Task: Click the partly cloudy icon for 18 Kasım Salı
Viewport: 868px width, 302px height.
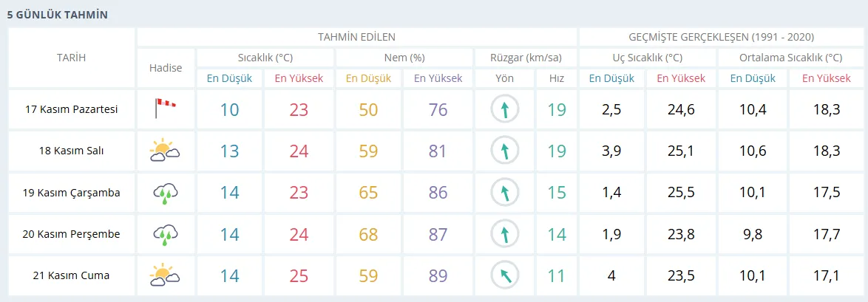Action: pyautogui.click(x=166, y=151)
